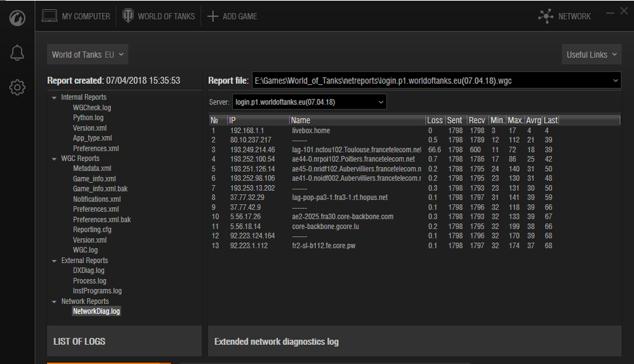Select the NetworkDiag.log entry
This screenshot has width=634, height=364.
coord(96,311)
